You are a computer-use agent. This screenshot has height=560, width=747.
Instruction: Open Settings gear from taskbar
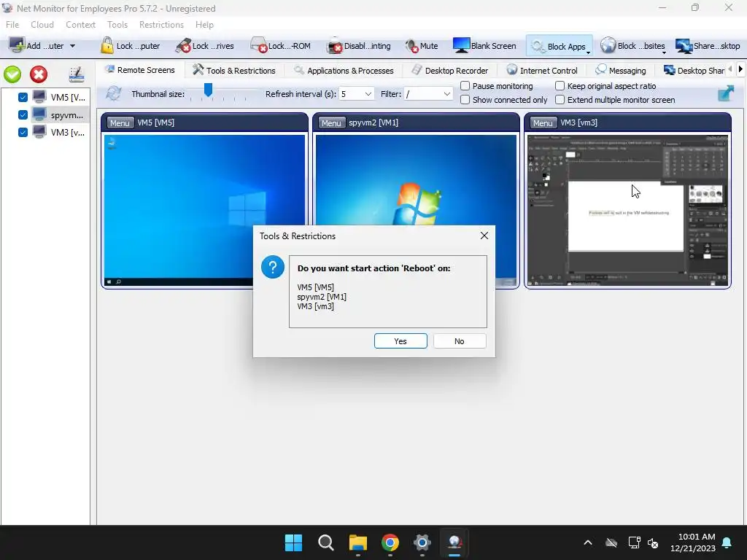click(x=422, y=542)
